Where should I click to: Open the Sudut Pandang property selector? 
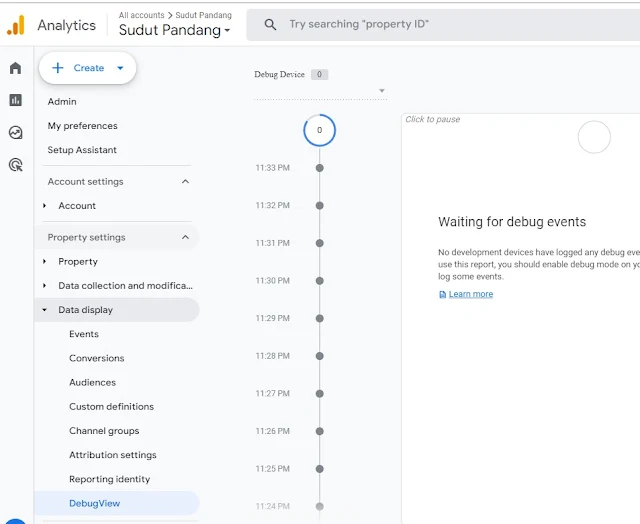[x=174, y=30]
